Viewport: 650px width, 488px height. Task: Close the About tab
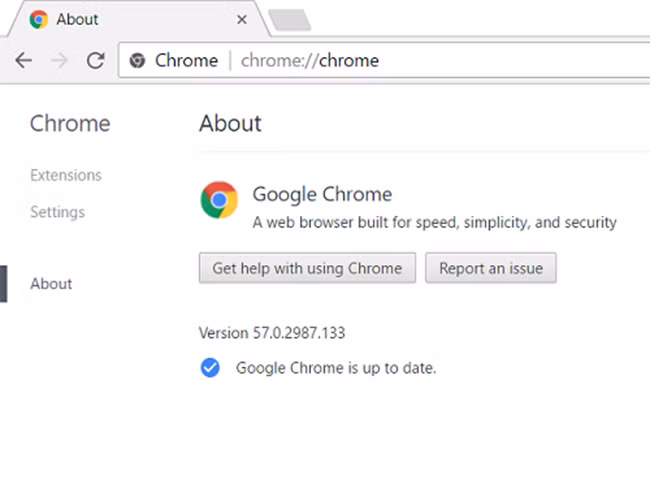point(242,19)
